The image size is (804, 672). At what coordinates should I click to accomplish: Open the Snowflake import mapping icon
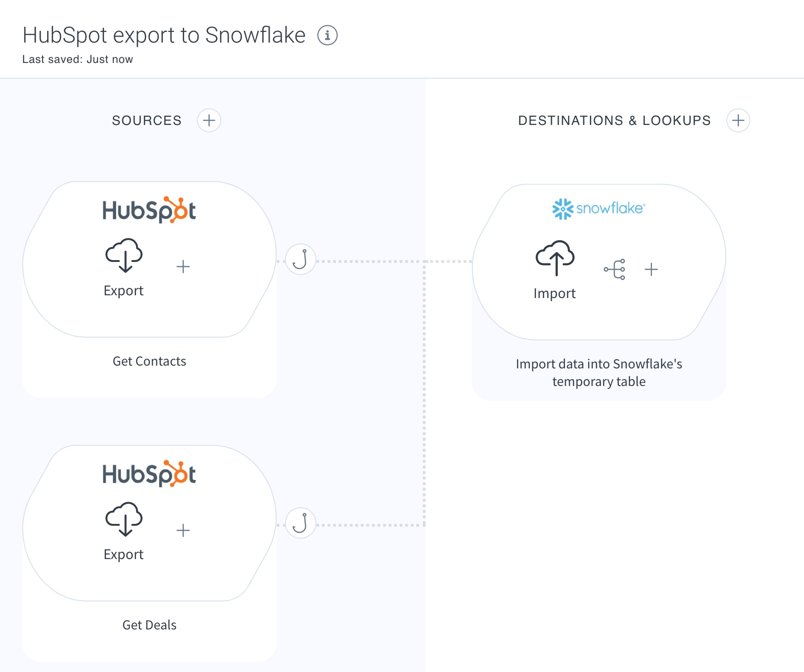[x=615, y=269]
